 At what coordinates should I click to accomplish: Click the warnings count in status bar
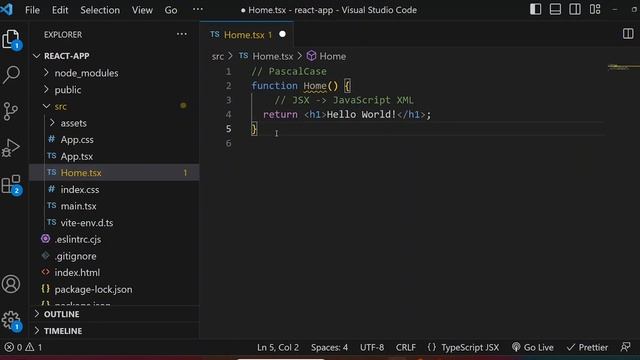(x=34, y=347)
